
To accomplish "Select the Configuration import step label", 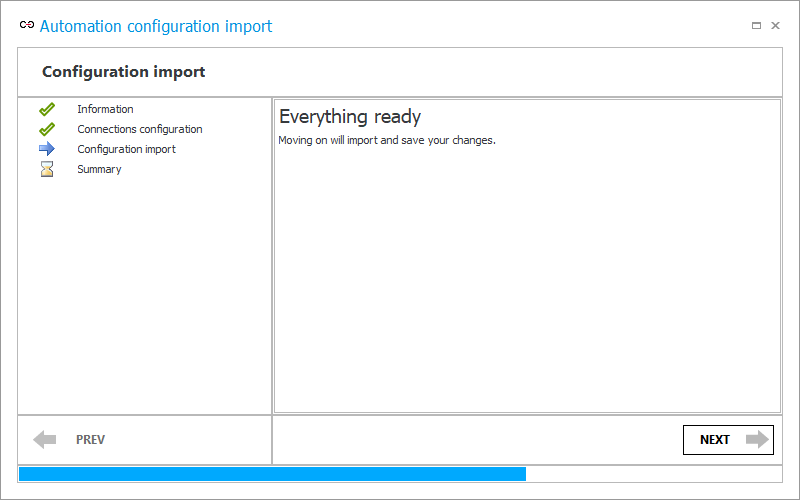I will [127, 149].
